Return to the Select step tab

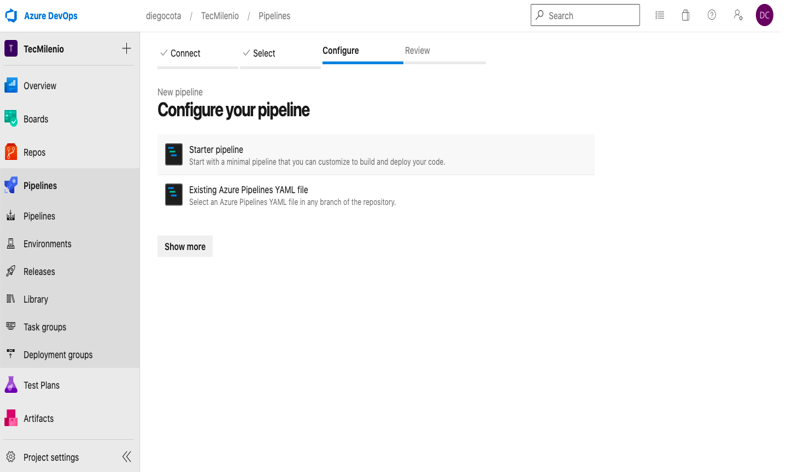click(x=280, y=54)
